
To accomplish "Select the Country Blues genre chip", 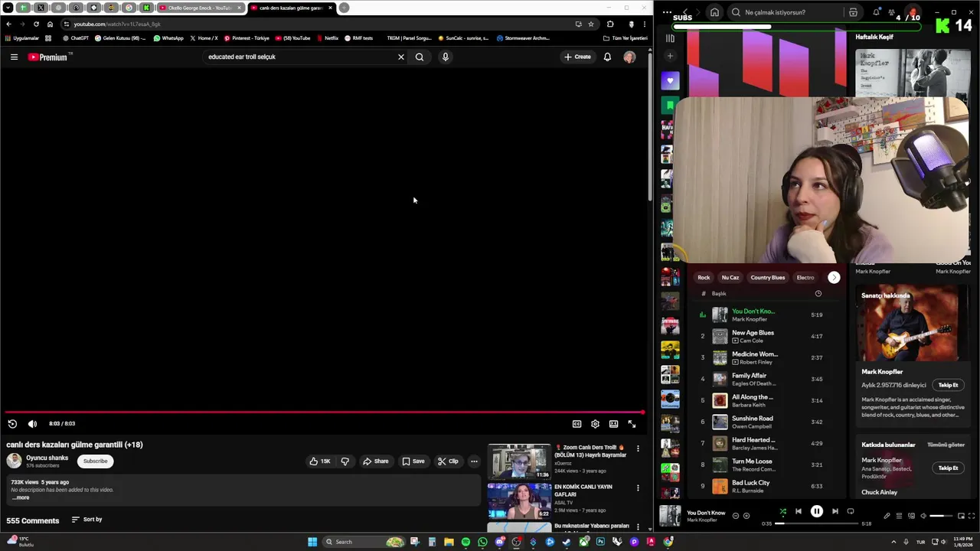I will click(768, 278).
